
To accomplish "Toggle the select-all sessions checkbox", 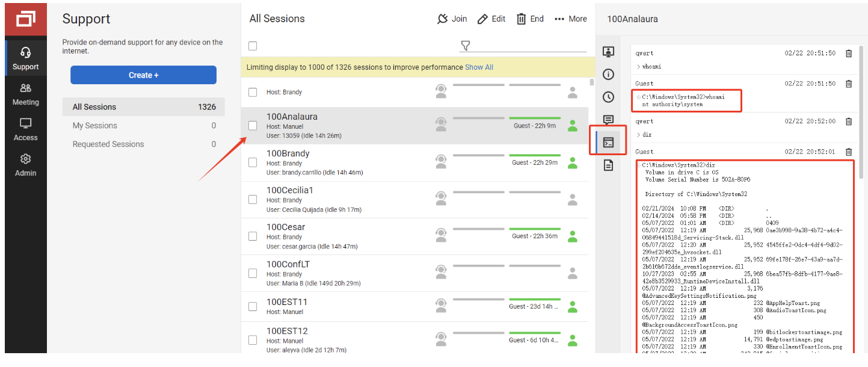I will point(253,46).
